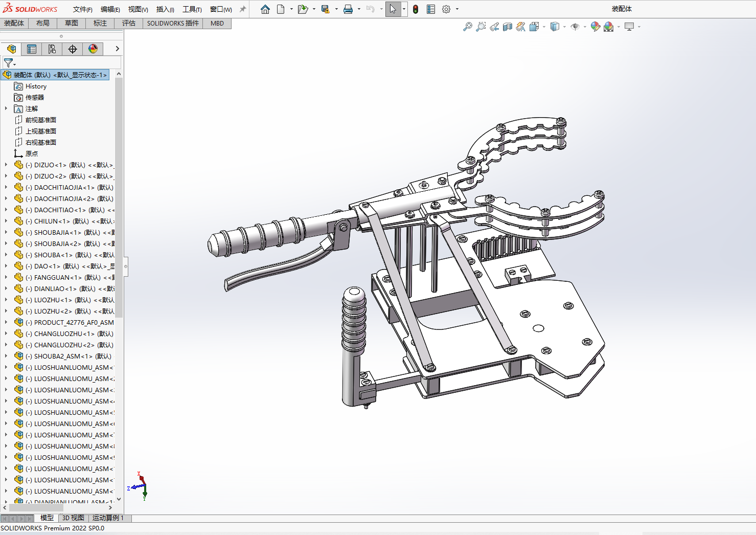Click Edit Appearance color ball icon
This screenshot has width=756, height=535.
595,27
